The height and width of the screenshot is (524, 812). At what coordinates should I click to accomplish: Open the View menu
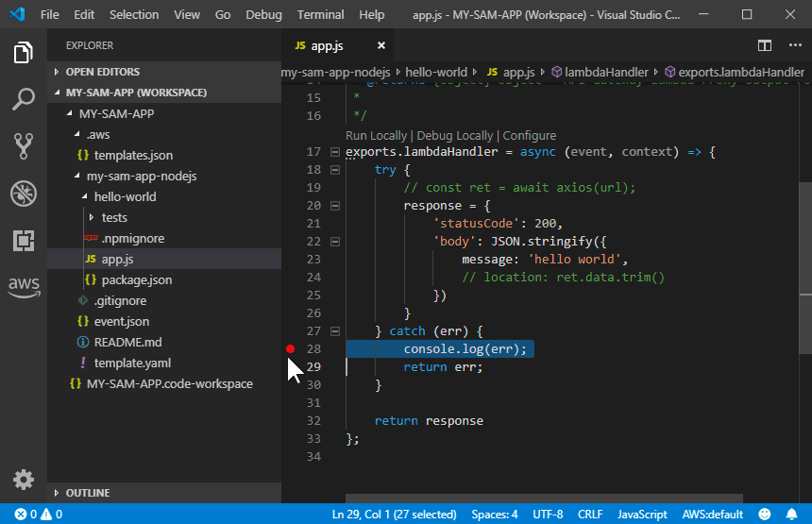(x=187, y=14)
